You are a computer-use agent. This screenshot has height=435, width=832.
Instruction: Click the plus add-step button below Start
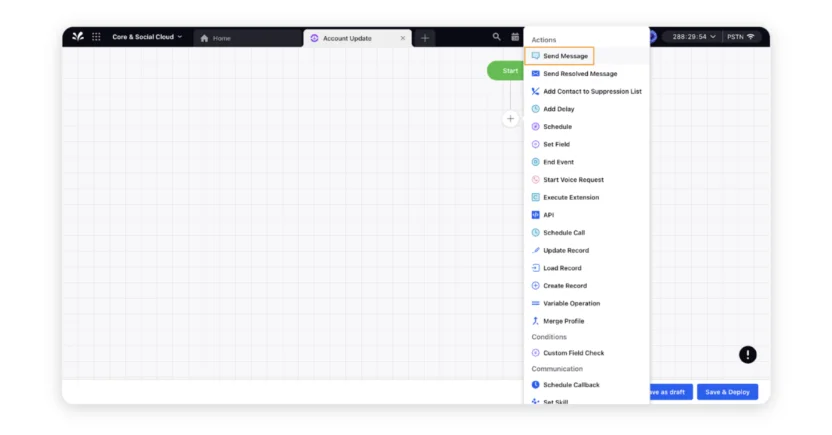pyautogui.click(x=510, y=119)
